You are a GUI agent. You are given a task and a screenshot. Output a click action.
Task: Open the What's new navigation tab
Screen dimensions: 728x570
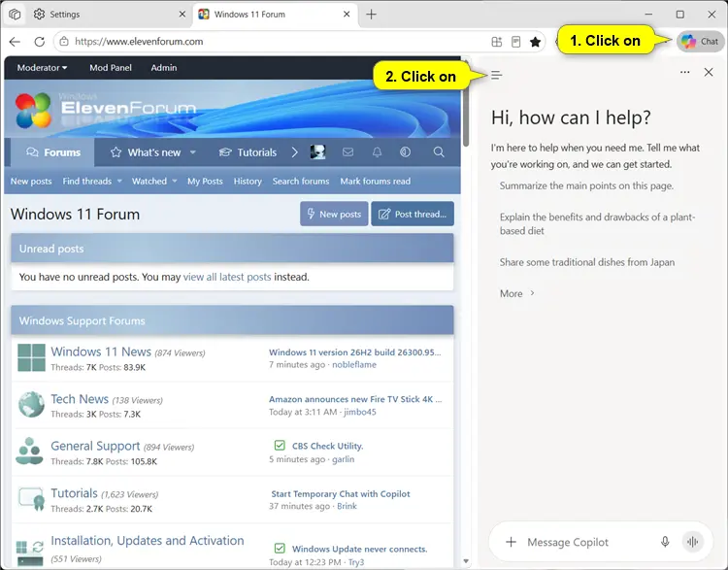pos(146,152)
